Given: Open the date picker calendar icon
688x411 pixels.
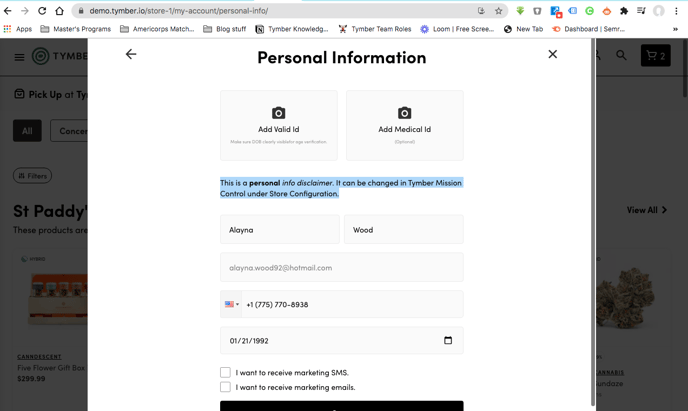Looking at the screenshot, I should (448, 340).
